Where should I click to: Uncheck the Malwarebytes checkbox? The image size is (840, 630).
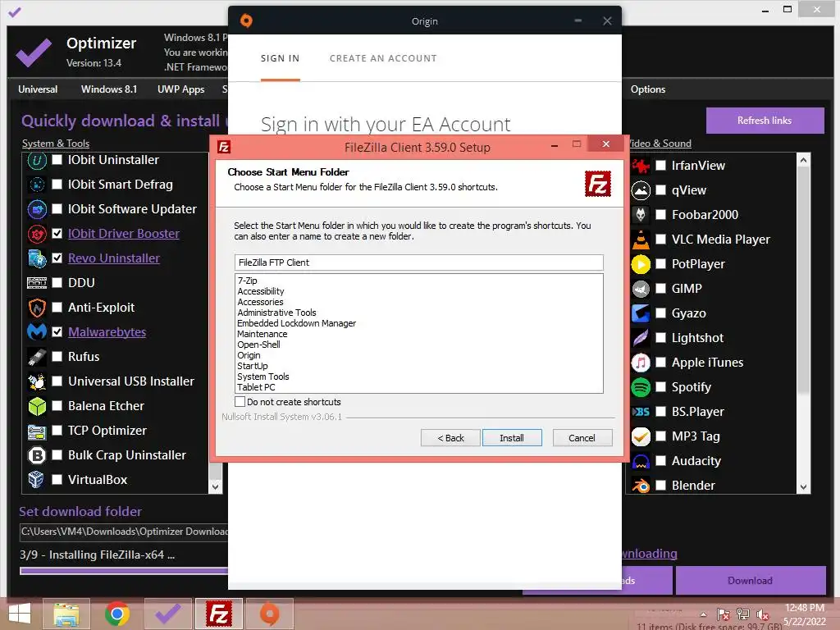57,332
